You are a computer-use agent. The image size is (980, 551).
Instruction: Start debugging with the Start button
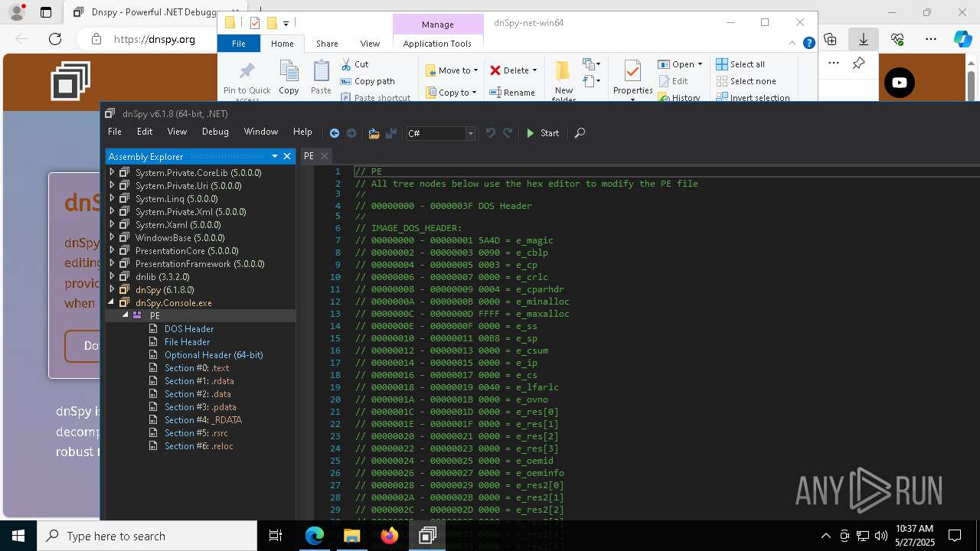coord(543,133)
